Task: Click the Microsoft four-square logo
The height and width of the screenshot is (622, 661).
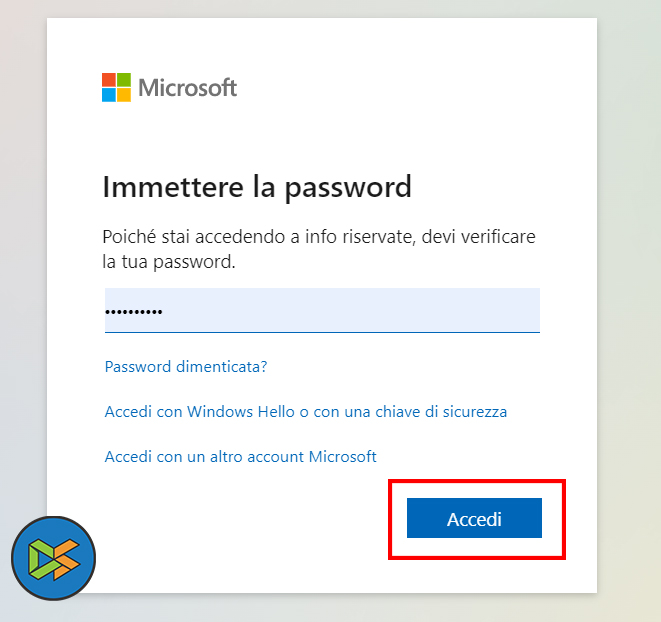Action: click(117, 87)
